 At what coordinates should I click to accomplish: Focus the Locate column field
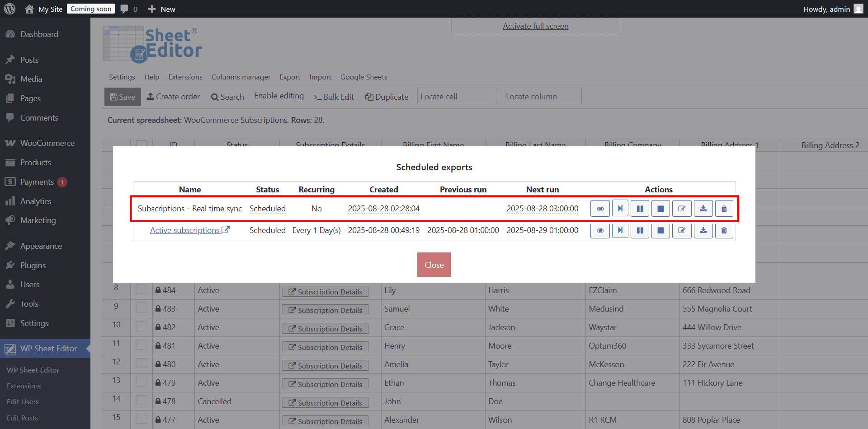tap(542, 96)
